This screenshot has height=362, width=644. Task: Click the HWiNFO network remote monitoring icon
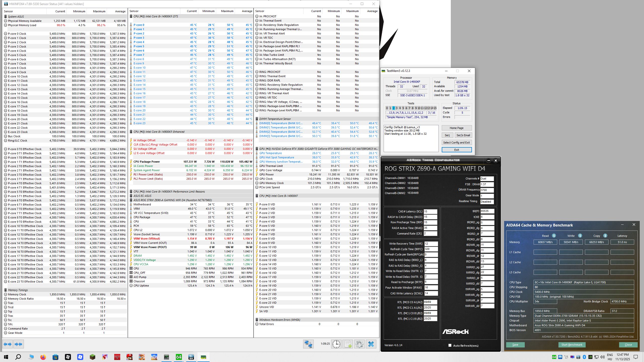point(308,344)
